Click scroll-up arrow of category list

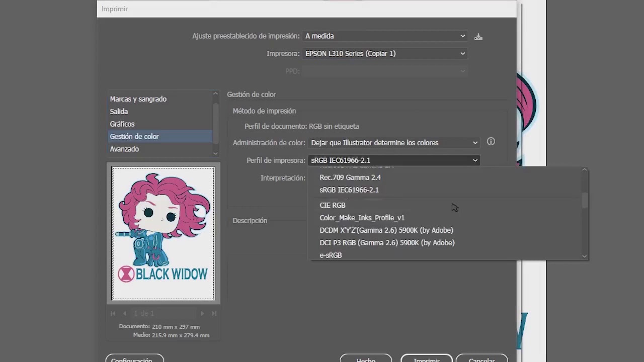216,94
